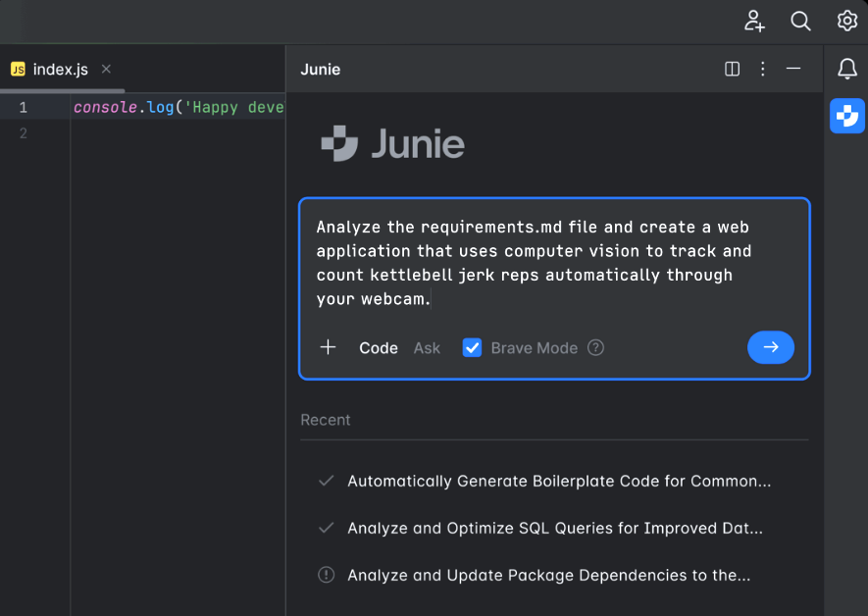Click line number 1 in editor gutter
This screenshot has width=868, height=616.
point(24,107)
